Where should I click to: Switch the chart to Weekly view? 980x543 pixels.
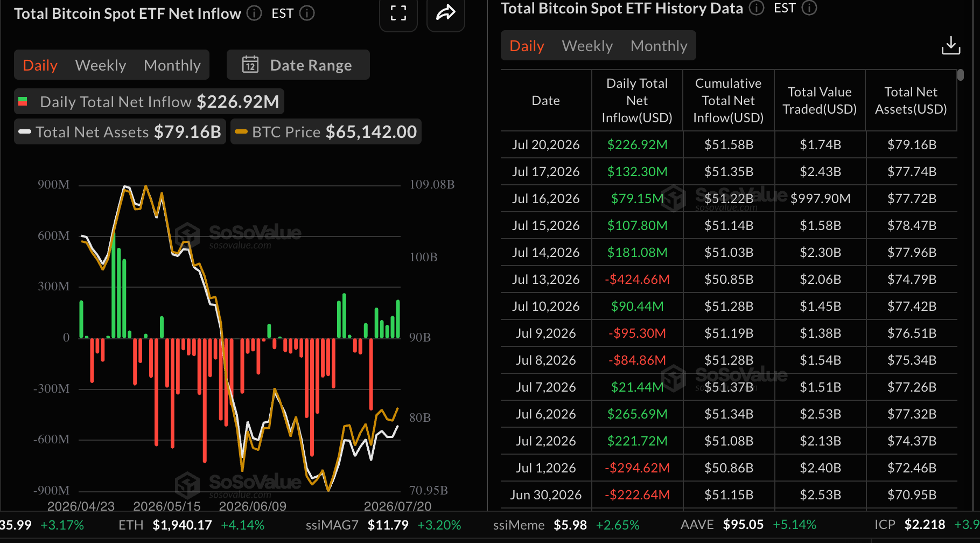[101, 65]
